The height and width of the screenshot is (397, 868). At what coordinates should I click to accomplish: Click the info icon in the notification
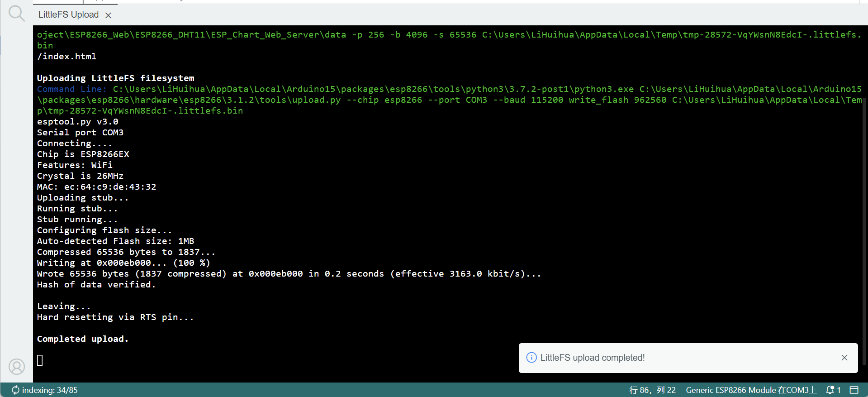point(531,358)
